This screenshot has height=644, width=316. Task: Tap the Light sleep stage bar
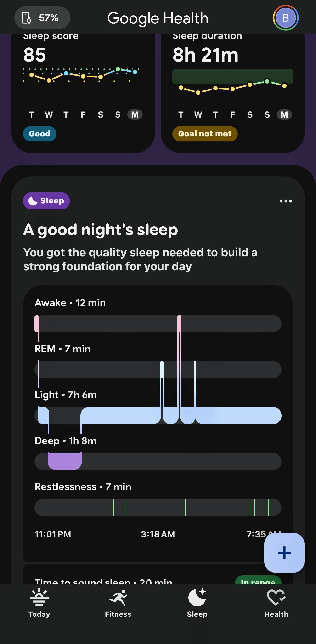click(158, 416)
